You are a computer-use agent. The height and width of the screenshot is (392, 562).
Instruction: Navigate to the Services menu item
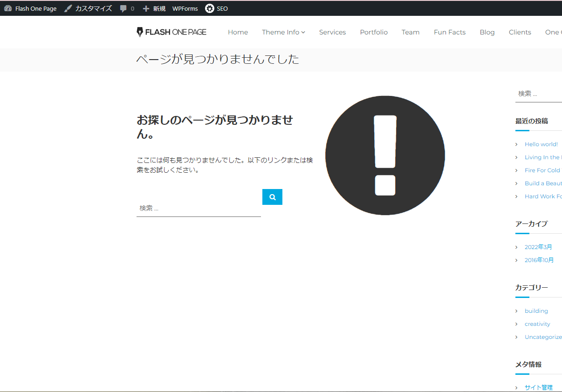(x=332, y=32)
